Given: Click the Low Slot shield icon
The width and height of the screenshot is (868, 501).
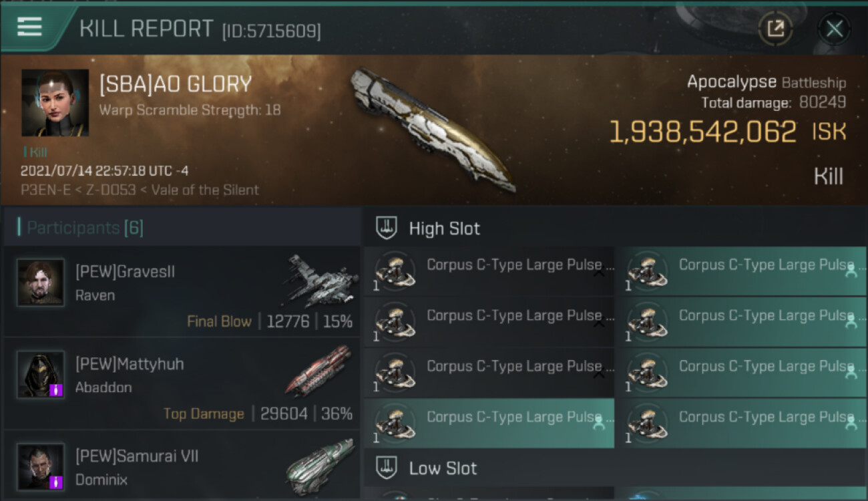Looking at the screenshot, I should click(x=387, y=468).
